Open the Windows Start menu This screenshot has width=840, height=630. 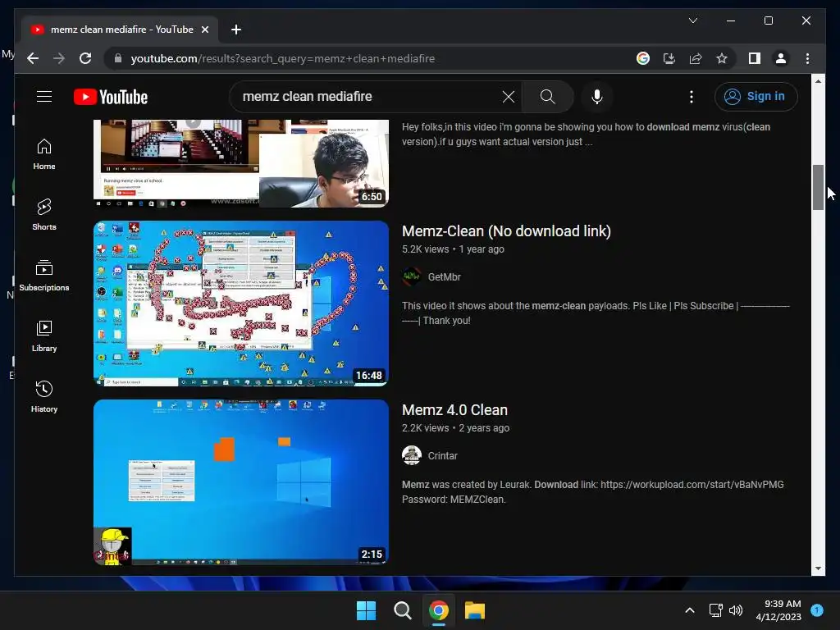tap(367, 610)
